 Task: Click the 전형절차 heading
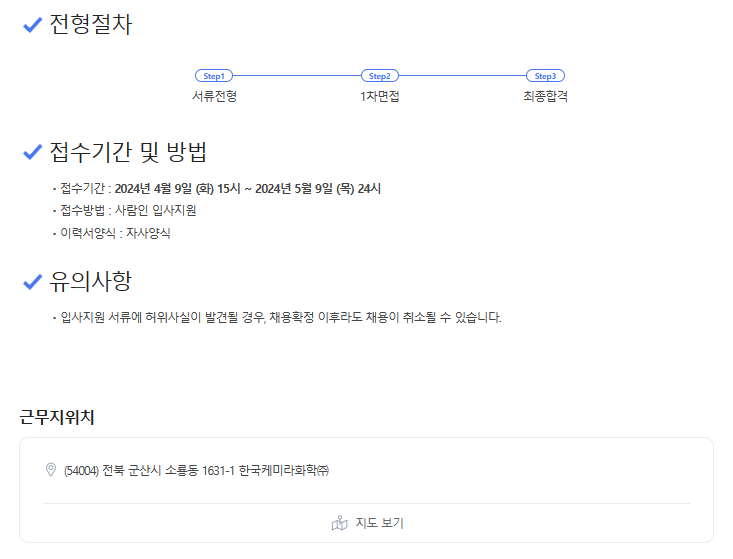coord(91,24)
